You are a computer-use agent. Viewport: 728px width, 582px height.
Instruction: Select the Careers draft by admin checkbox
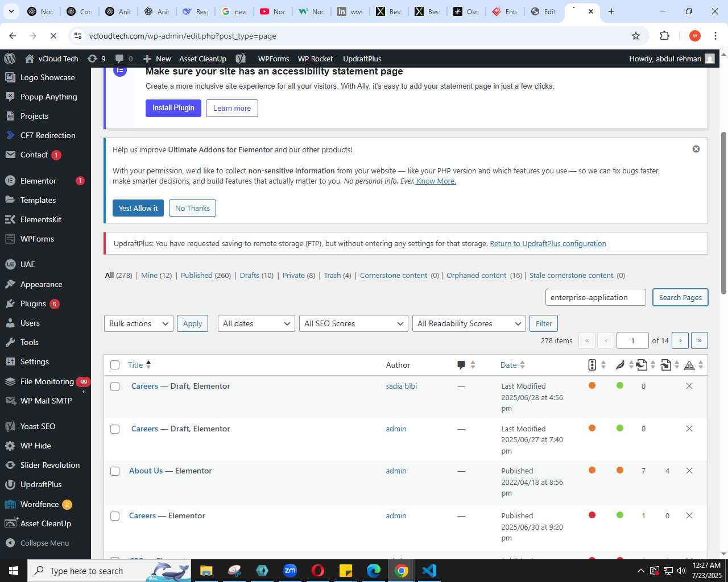[115, 429]
